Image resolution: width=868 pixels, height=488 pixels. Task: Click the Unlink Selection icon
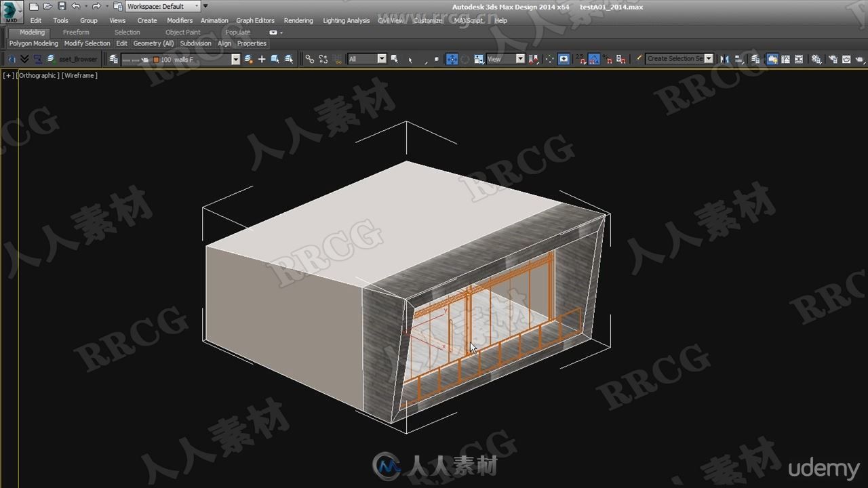click(323, 59)
